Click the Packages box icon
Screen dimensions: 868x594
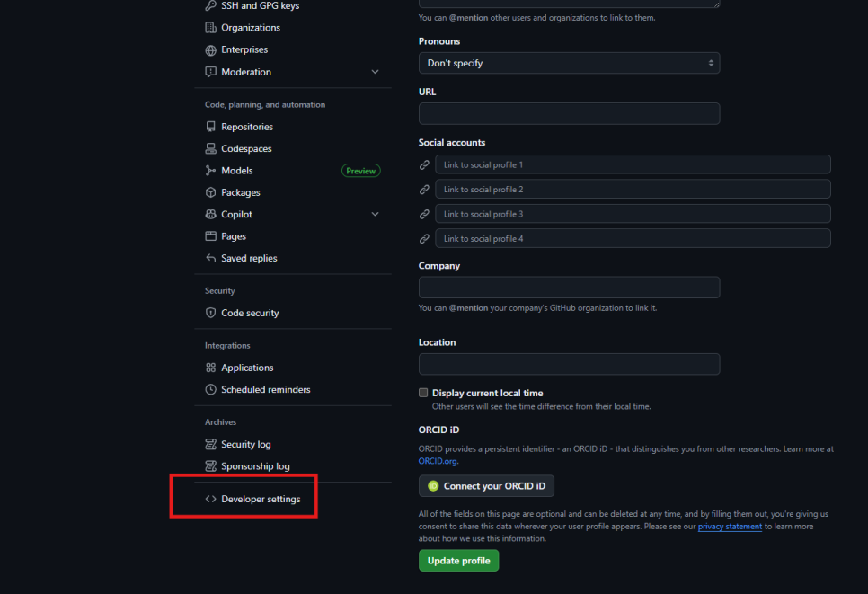click(x=210, y=192)
